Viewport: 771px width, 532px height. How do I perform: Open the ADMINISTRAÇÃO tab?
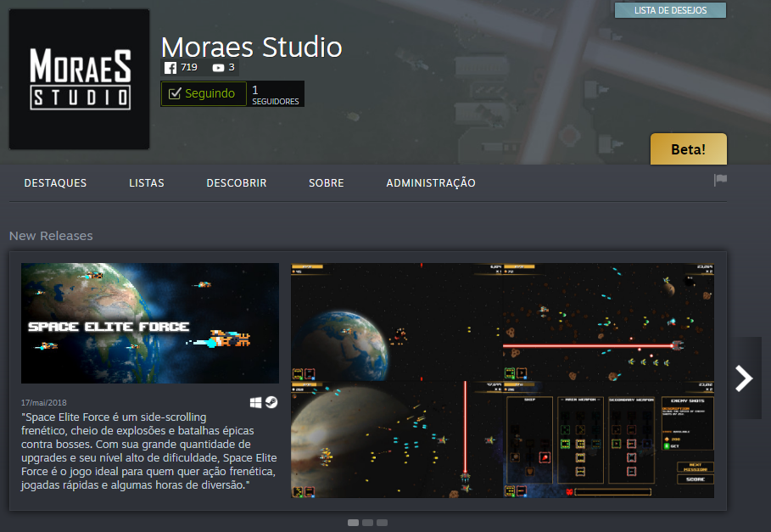[x=431, y=183]
